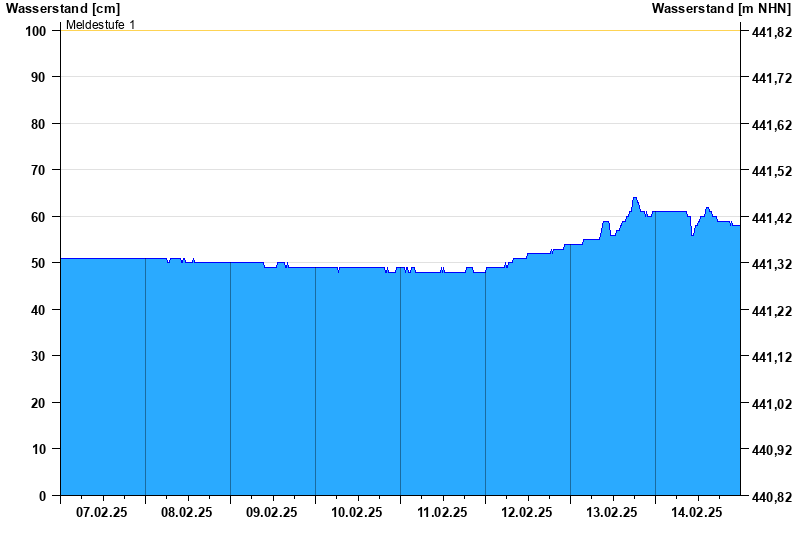Click the highest water level peak on 13.02.25
Viewport: 800px width, 550px height.
[x=635, y=198]
